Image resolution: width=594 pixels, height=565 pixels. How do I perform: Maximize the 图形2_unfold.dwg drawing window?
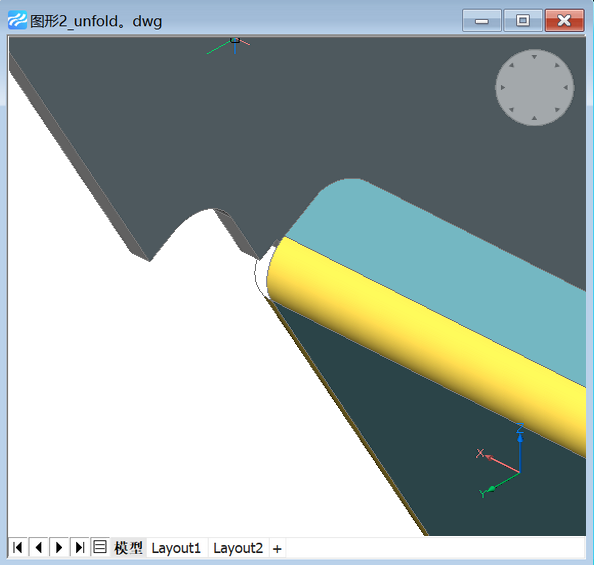tap(523, 20)
